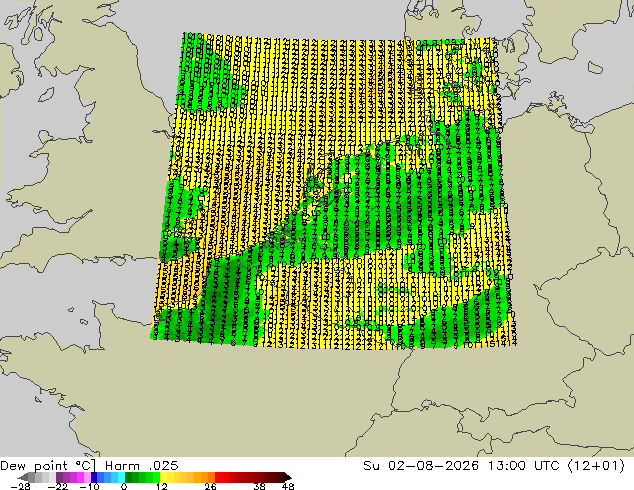Click the dark blue legend swatch

tap(94, 477)
